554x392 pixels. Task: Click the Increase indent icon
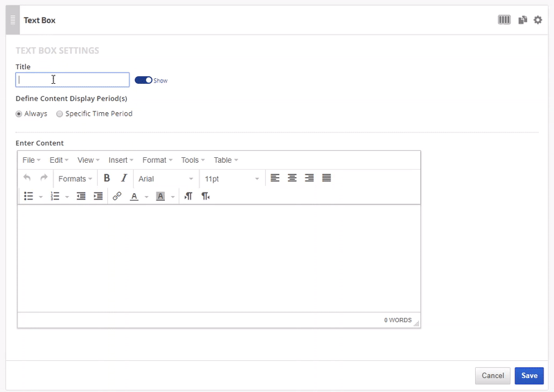(x=98, y=197)
